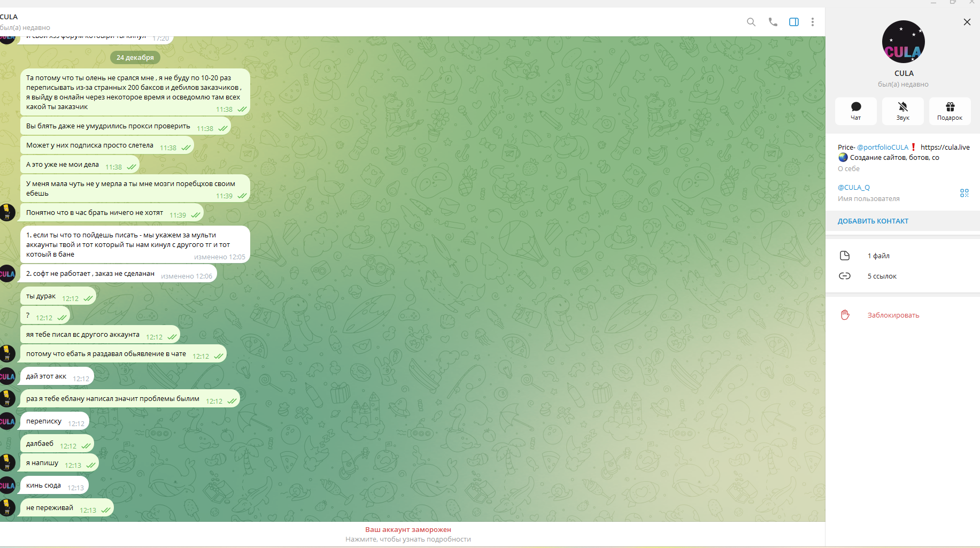980x548 pixels.
Task: Click the file icon beside 1 файл
Action: 845,256
